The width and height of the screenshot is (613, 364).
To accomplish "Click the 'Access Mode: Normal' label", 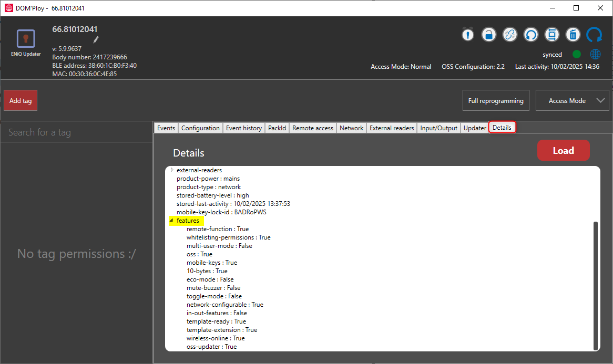I will [401, 67].
